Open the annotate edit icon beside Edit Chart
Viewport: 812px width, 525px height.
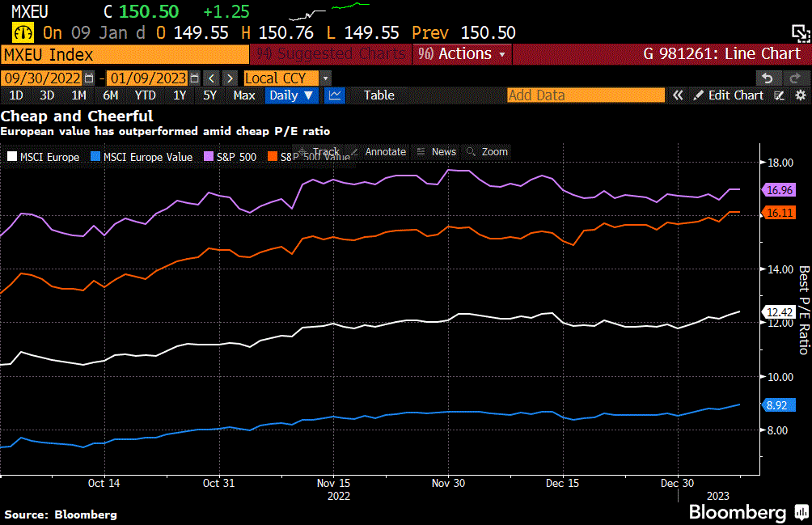click(x=780, y=95)
